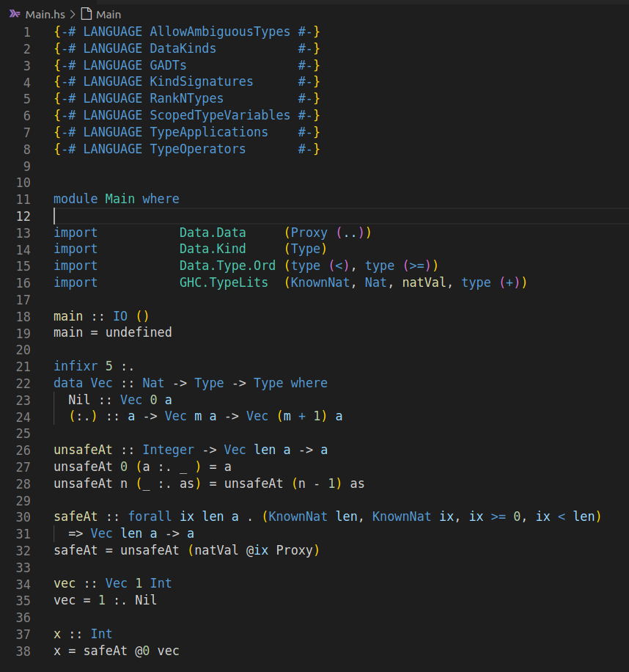Click '=> Vec len a -> a' on line 31
The width and height of the screenshot is (629, 672).
(131, 533)
